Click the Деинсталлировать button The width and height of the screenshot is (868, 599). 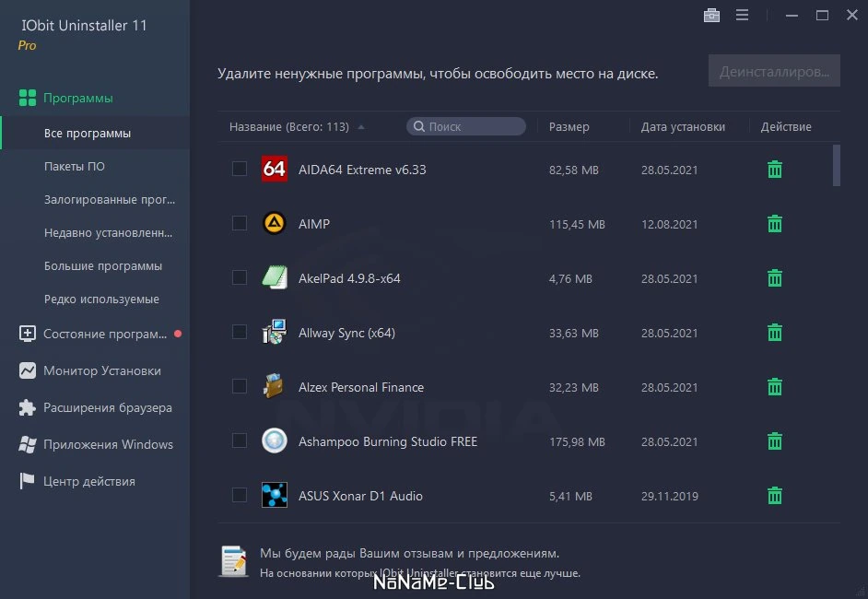(774, 71)
